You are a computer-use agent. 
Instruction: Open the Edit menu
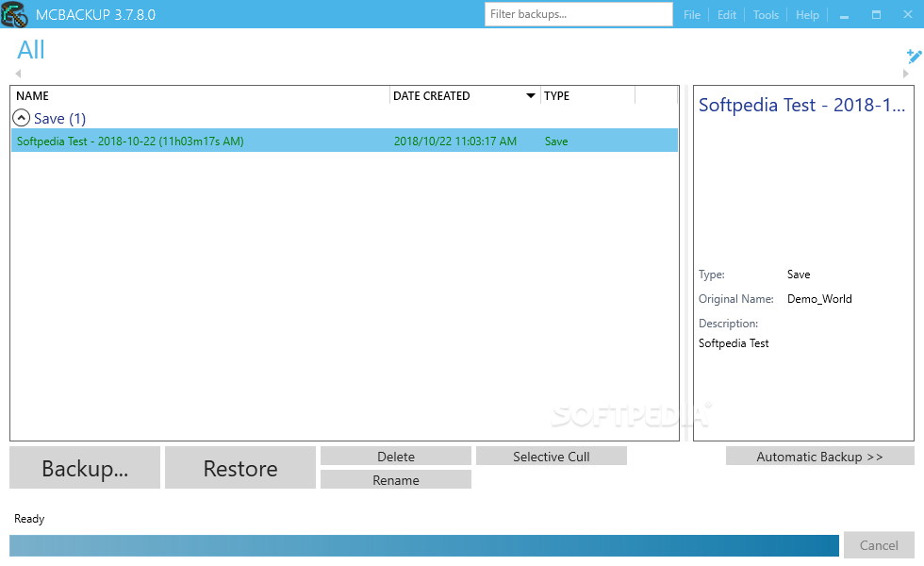click(x=727, y=15)
